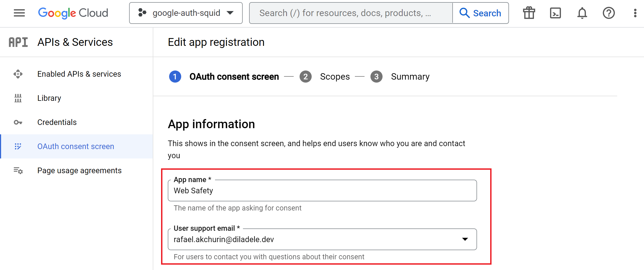This screenshot has width=644, height=270.
Task: Focus the resources search box
Action: click(x=351, y=13)
